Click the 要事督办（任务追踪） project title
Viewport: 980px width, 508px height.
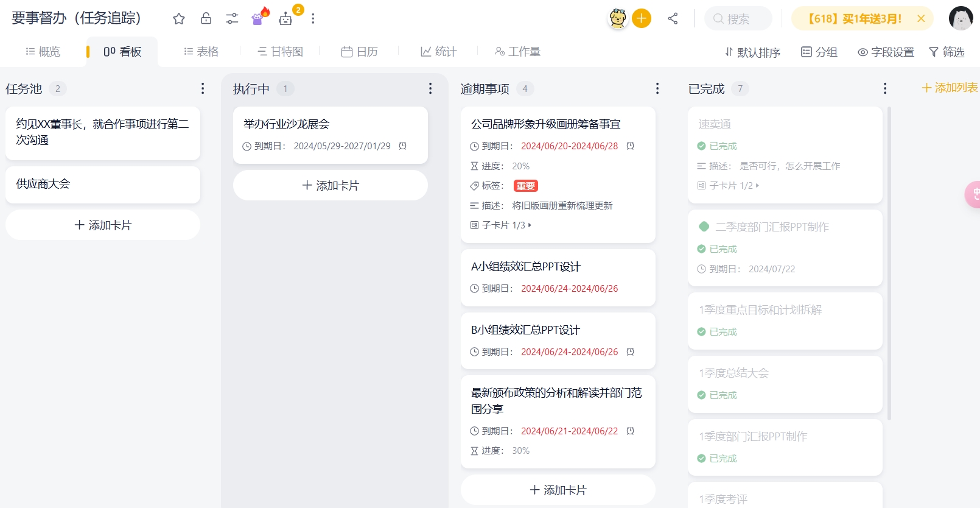point(76,18)
